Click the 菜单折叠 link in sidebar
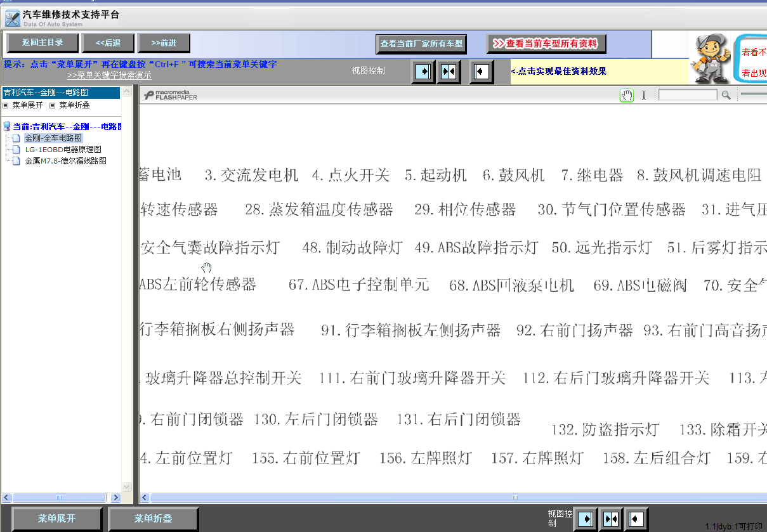Viewport: 767px width, 532px height. point(74,105)
